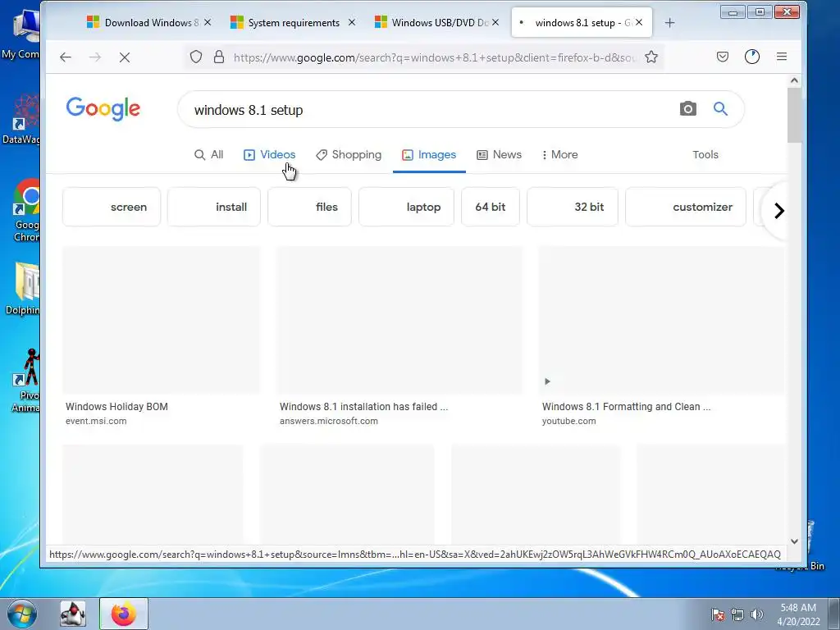Open Windows Holiday BOM image result
840x630 pixels.
tap(162, 320)
